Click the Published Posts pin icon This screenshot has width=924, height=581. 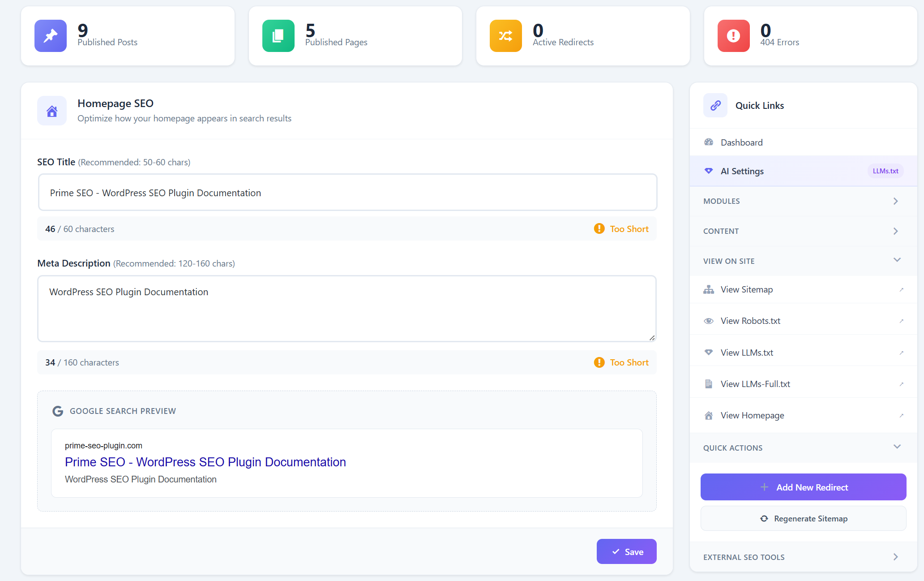click(x=51, y=36)
